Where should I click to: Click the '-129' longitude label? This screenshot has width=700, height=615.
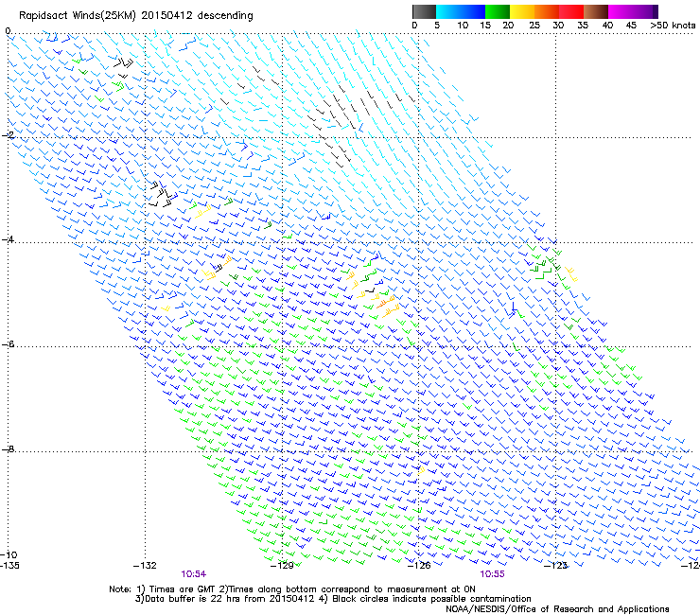point(282,566)
